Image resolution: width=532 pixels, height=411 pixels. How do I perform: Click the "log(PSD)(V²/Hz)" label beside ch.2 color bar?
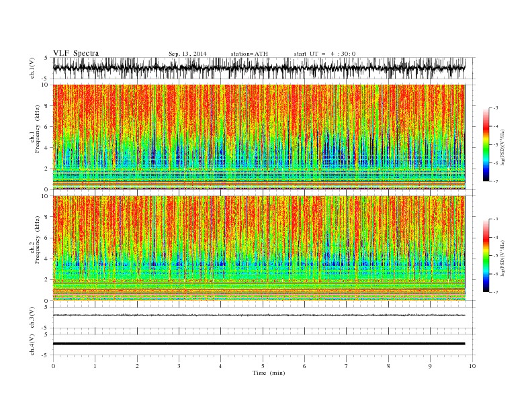coord(503,259)
